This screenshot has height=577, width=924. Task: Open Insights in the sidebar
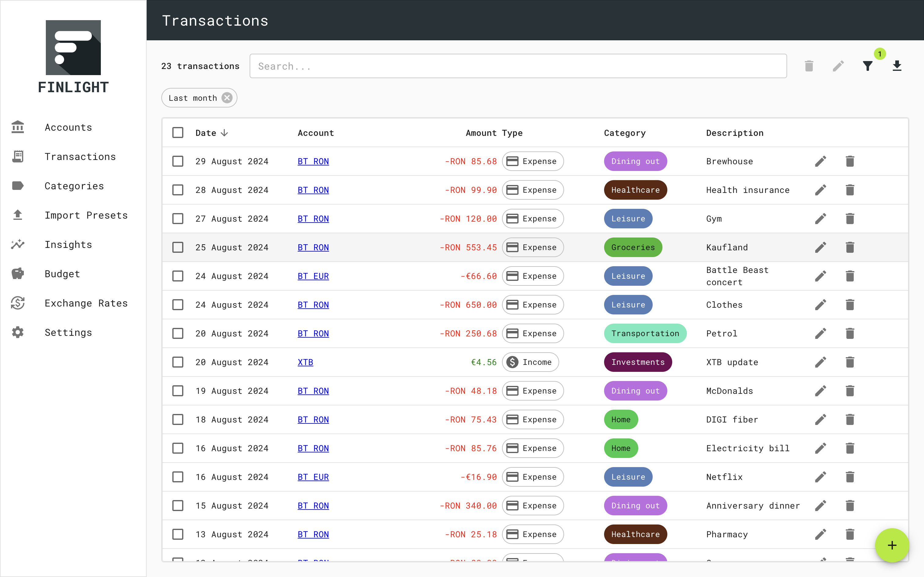[x=68, y=245]
